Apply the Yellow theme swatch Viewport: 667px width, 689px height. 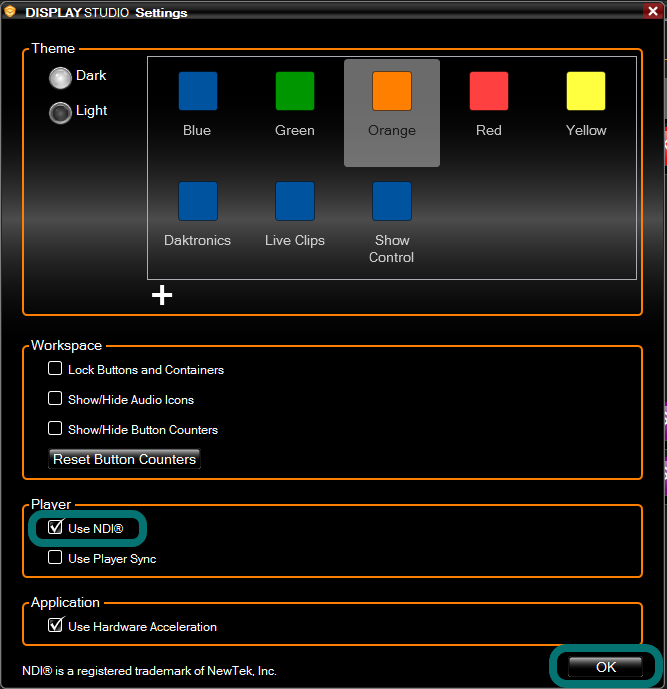(586, 91)
